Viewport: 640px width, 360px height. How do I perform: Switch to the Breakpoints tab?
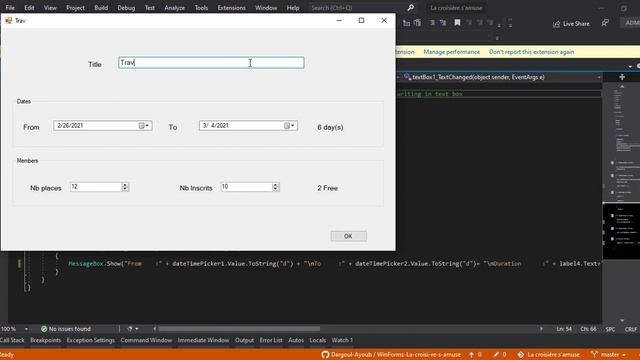[45, 340]
